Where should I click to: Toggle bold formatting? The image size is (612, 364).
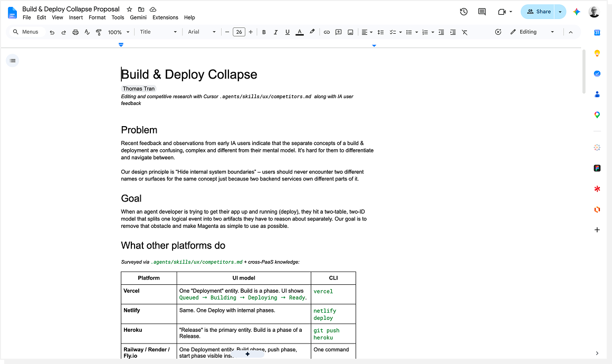tap(264, 32)
